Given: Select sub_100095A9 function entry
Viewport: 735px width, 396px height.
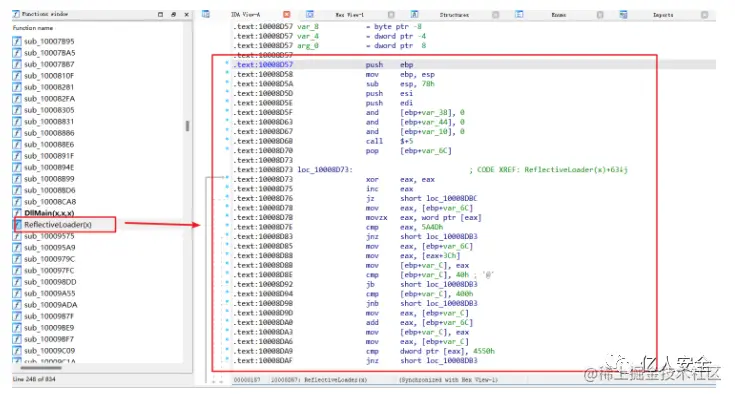Looking at the screenshot, I should click(49, 247).
